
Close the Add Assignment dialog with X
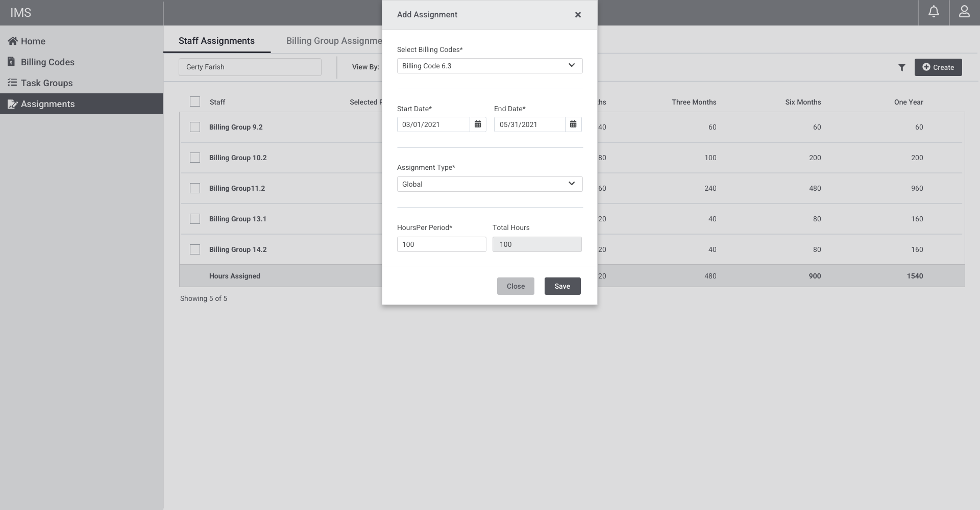[x=578, y=15]
